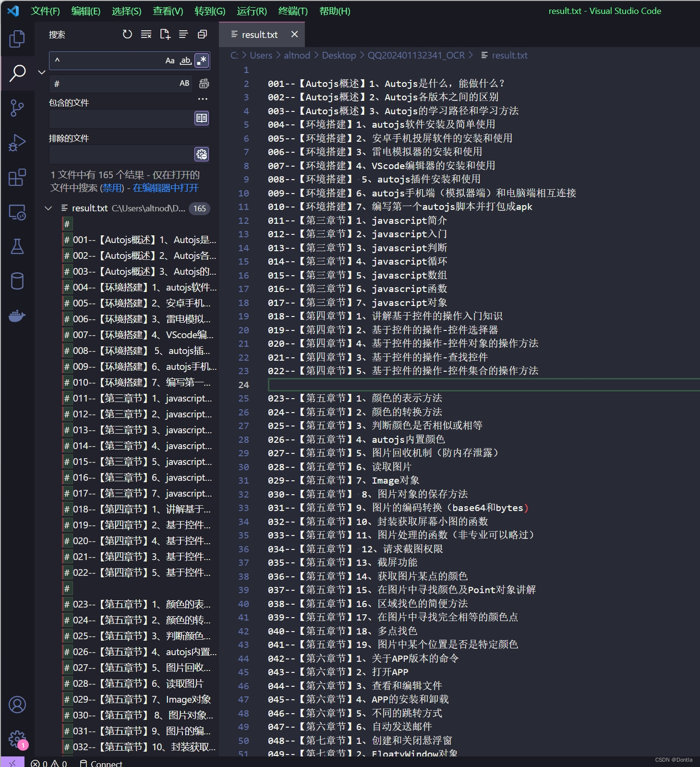Click the Replace All icon
Viewport: 700px width, 767px height.
point(204,84)
